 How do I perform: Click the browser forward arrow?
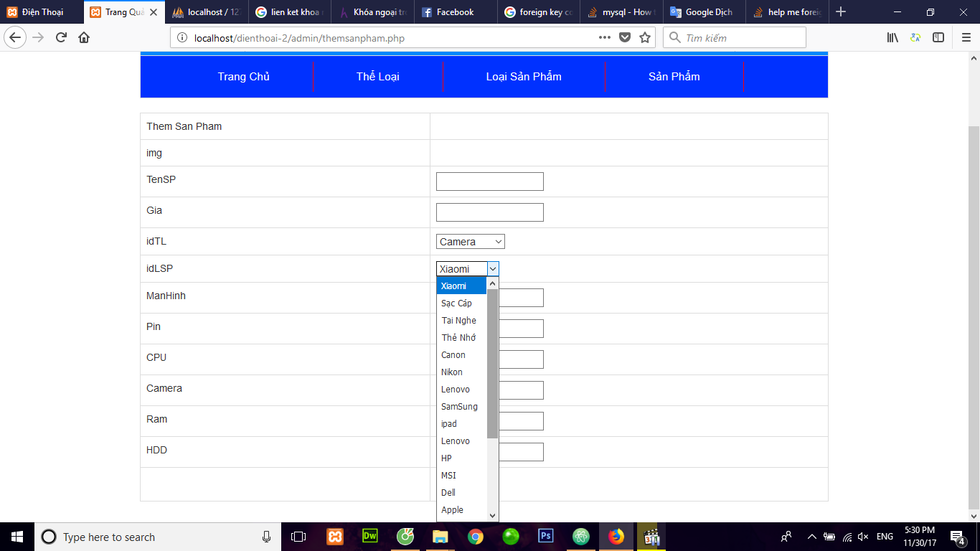pos(38,37)
